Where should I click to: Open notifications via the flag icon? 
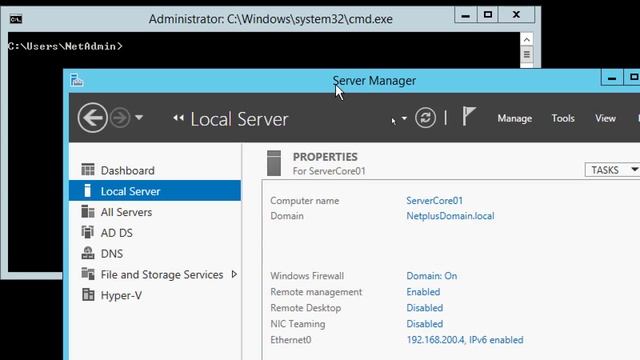469,116
